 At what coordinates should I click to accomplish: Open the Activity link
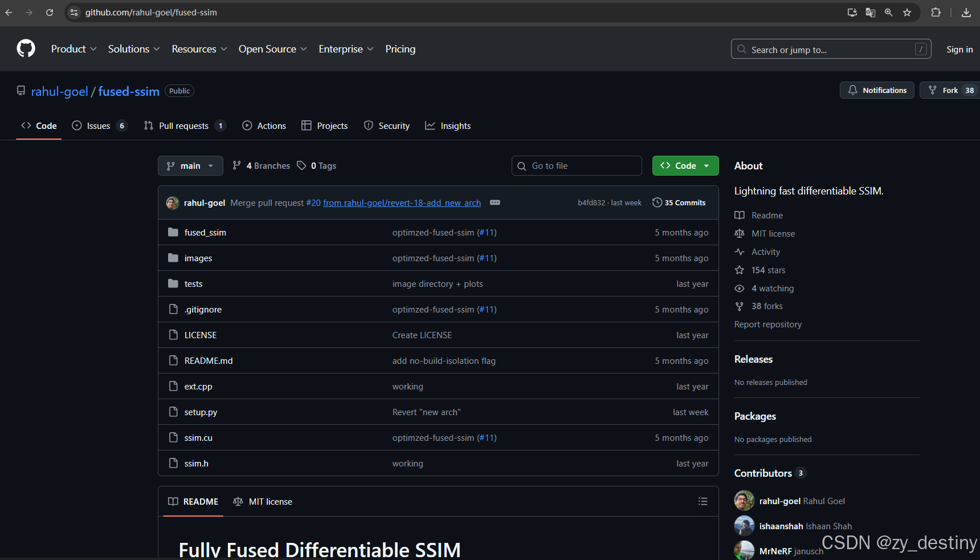(765, 251)
